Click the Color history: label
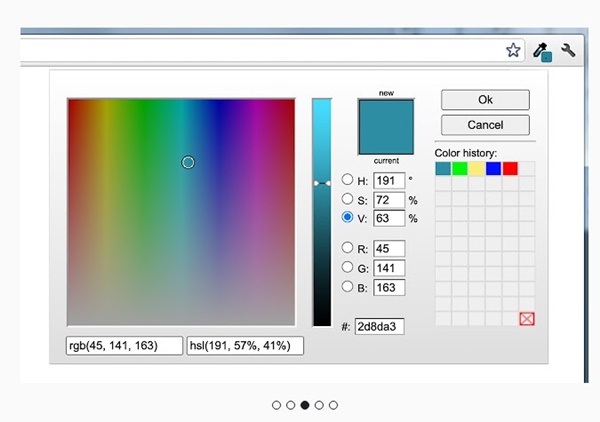600x422 pixels. [x=466, y=153]
